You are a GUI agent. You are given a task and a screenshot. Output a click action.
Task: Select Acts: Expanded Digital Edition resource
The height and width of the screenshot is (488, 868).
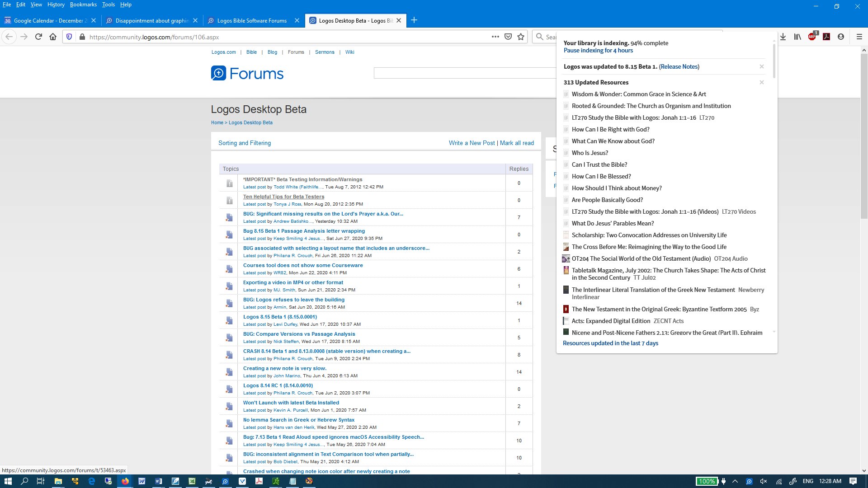(x=611, y=321)
